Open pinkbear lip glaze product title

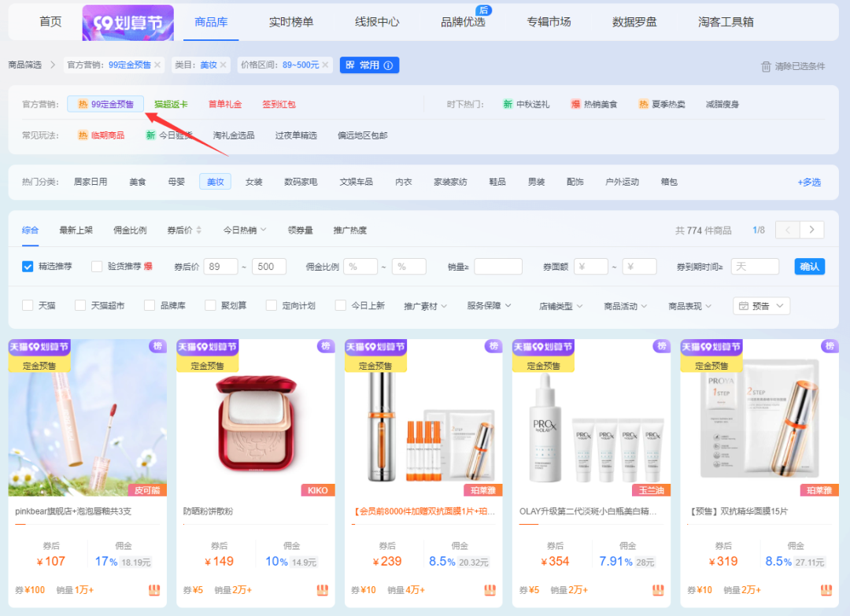tap(73, 511)
